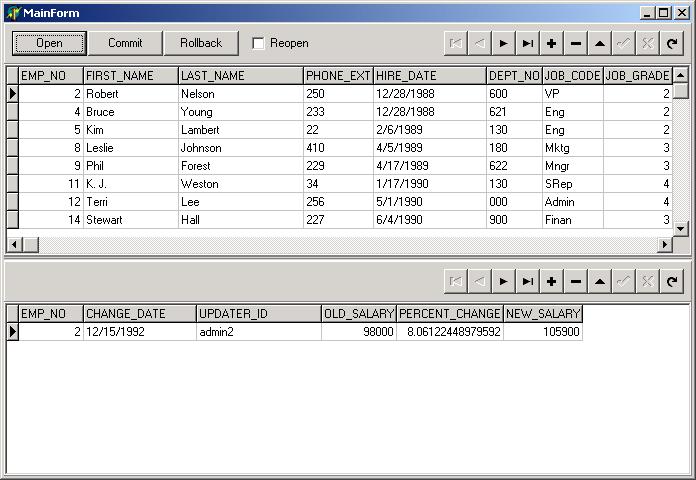This screenshot has width=696, height=480.
Task: Refresh data with top navigator refresh icon
Action: (x=672, y=44)
